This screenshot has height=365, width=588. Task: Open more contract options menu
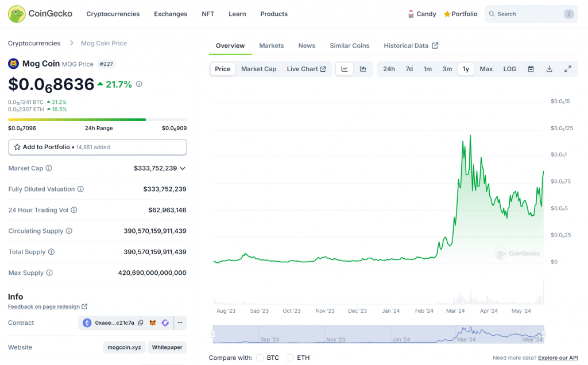tap(180, 323)
